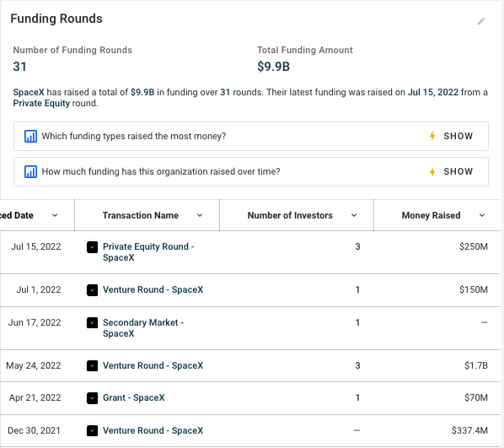504x448 pixels.
Task: Open the Money Raised column dropdown chevron
Action: pyautogui.click(x=482, y=215)
